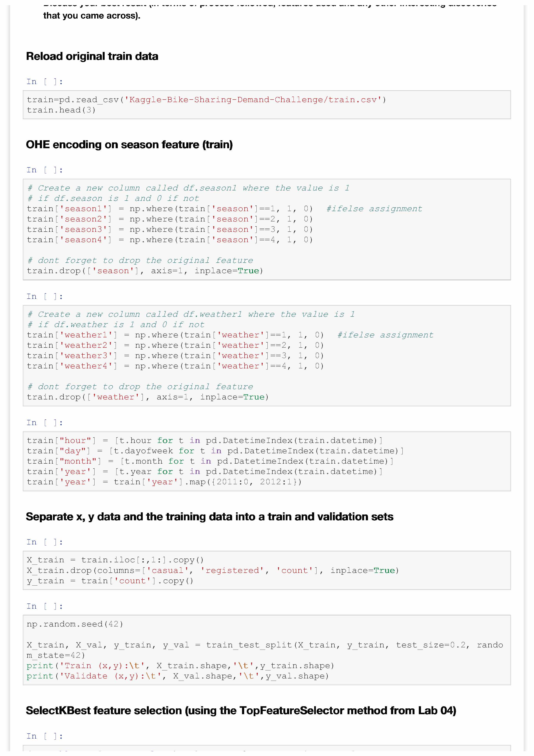
Task: Click the In [ ] prompt above season encoding cell
Action: click(x=44, y=170)
